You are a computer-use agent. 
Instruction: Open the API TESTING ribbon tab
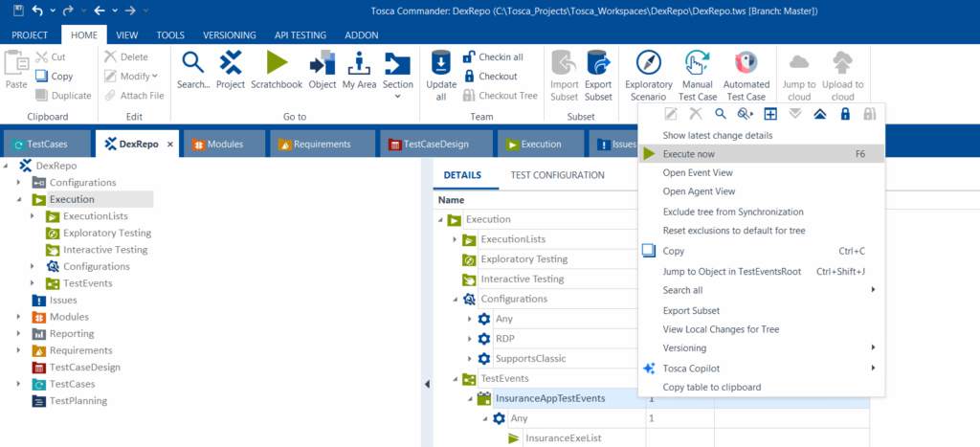(x=301, y=35)
